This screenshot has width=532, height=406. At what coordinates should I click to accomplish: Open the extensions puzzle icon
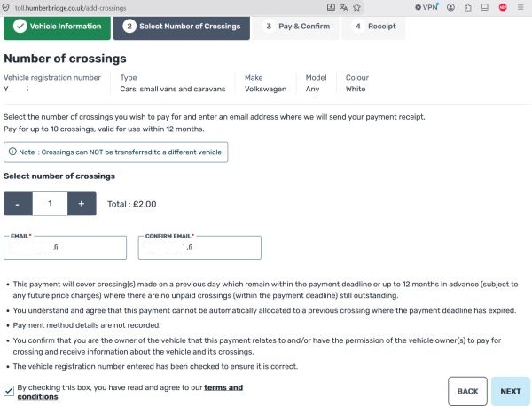tap(468, 7)
